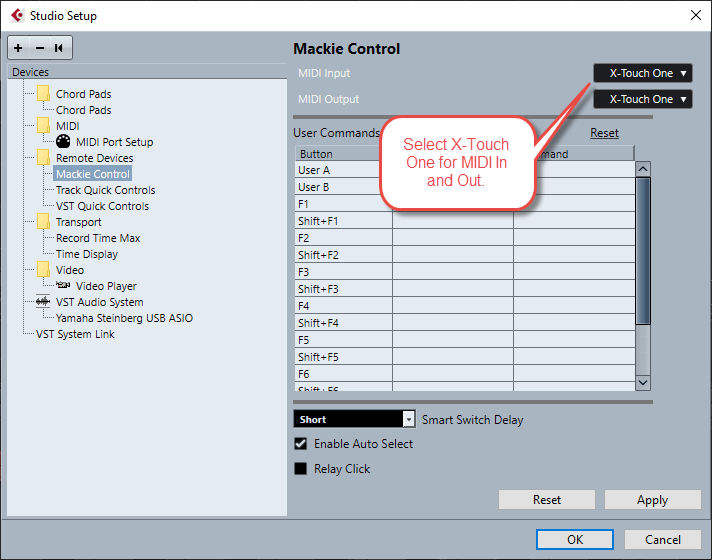Select VST System Link in tree

[x=75, y=334]
